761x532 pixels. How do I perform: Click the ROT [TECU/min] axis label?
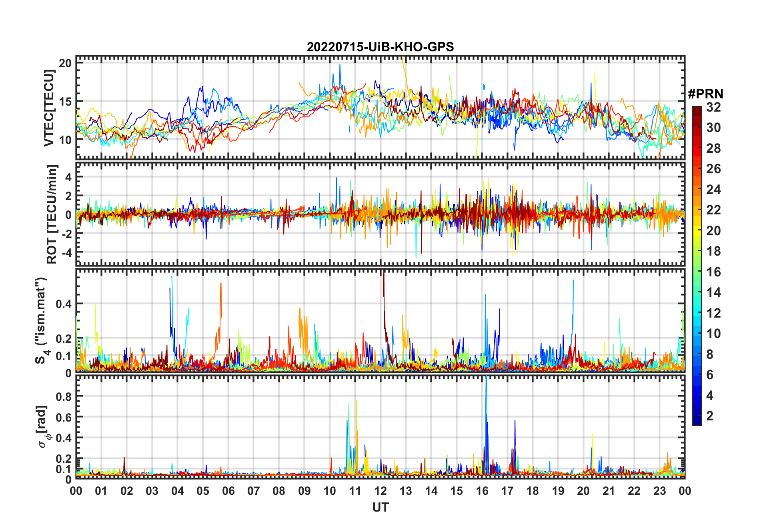tap(52, 214)
